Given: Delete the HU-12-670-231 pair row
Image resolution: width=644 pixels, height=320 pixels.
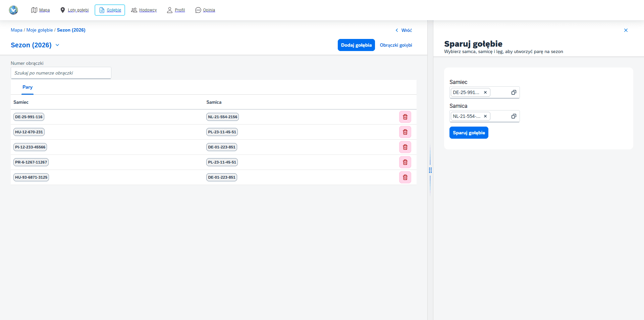Looking at the screenshot, I should tap(405, 132).
